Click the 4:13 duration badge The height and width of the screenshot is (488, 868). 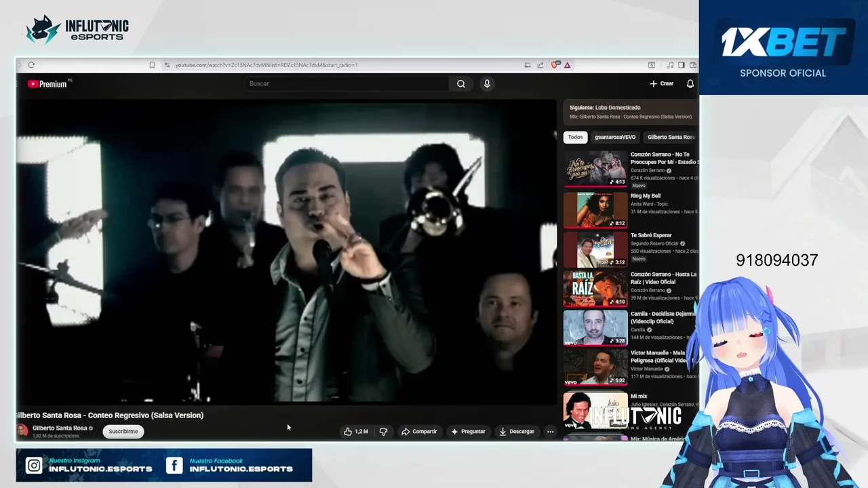tap(617, 182)
